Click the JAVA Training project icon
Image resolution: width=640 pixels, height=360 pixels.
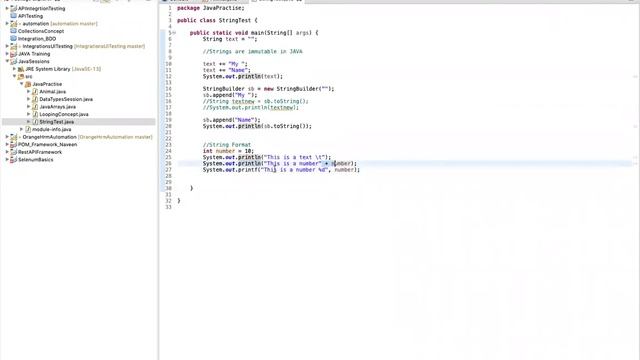point(13,54)
